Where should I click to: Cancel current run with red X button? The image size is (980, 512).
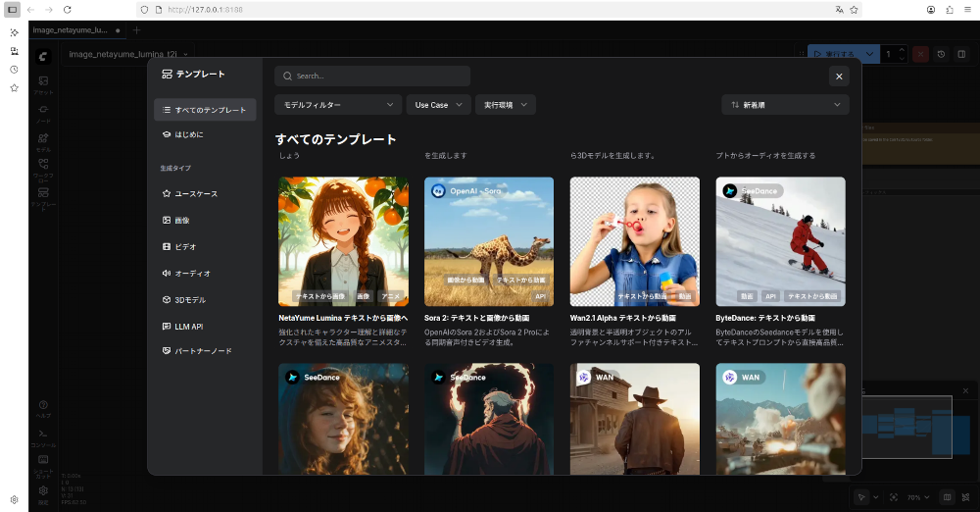tap(920, 54)
